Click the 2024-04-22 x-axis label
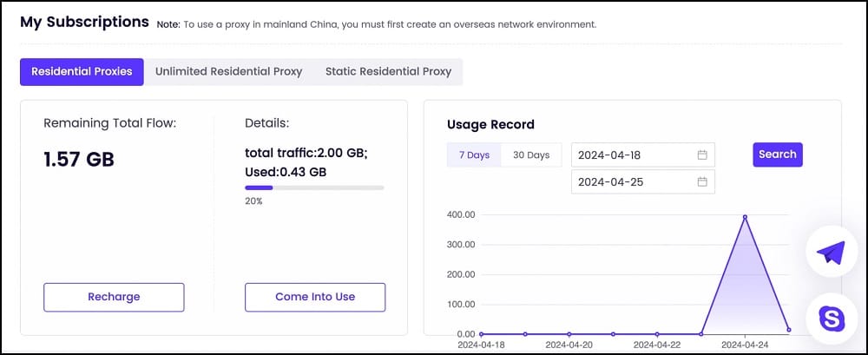This screenshot has height=355, width=868. point(657,344)
